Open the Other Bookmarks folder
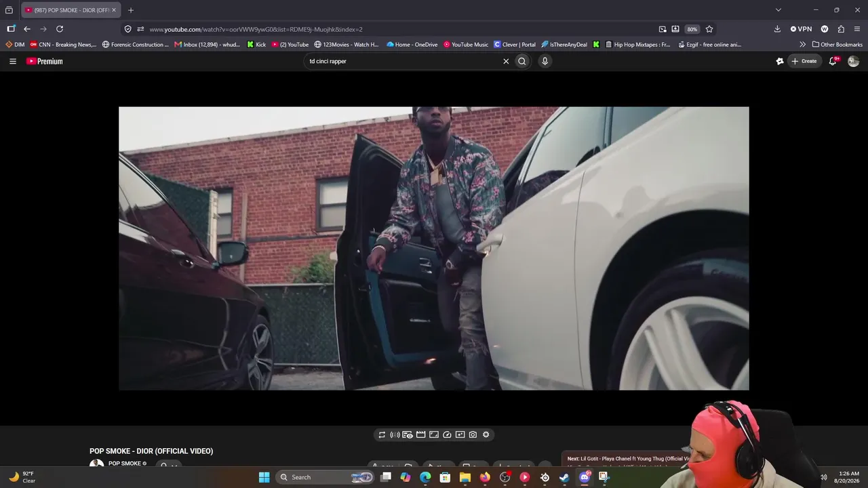 (837, 45)
